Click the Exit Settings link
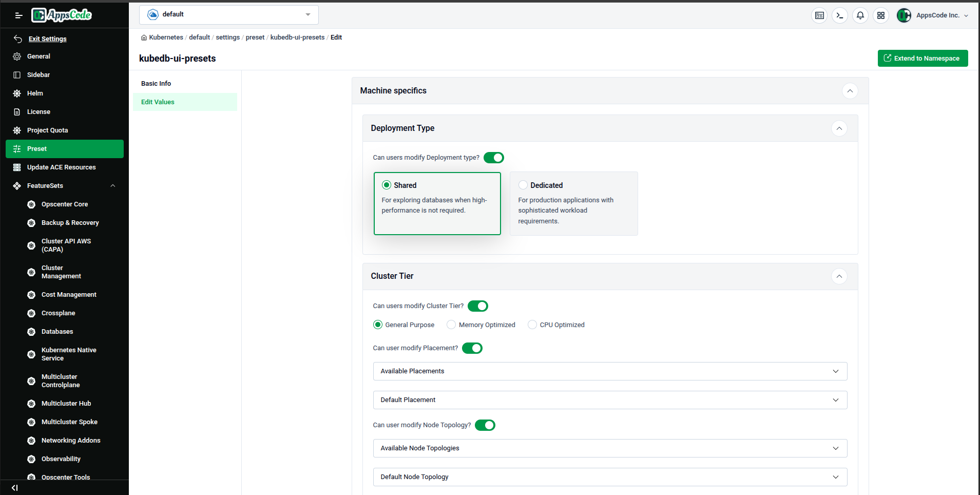This screenshot has width=980, height=495. coord(48,39)
